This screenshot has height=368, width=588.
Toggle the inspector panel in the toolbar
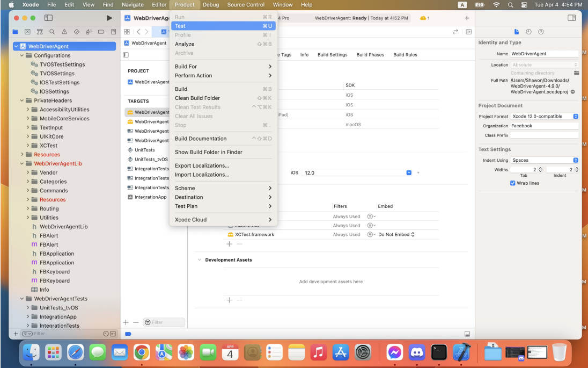pyautogui.click(x=571, y=18)
